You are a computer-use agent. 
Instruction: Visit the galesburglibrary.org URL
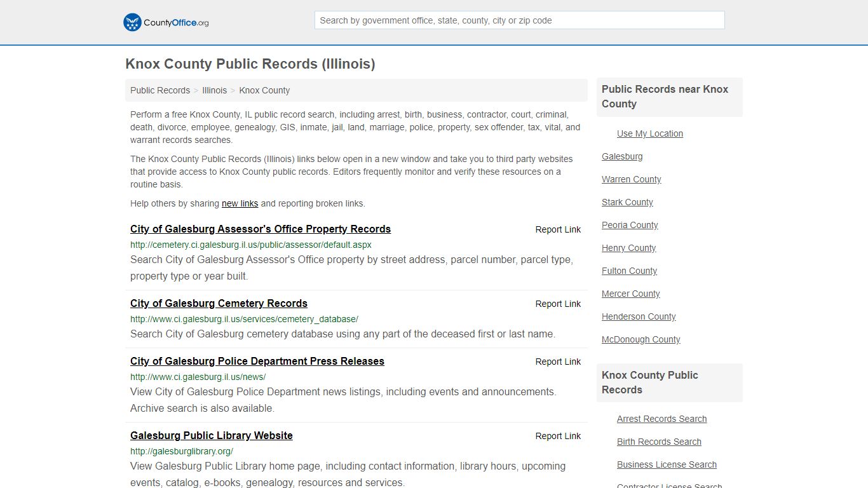tap(182, 451)
